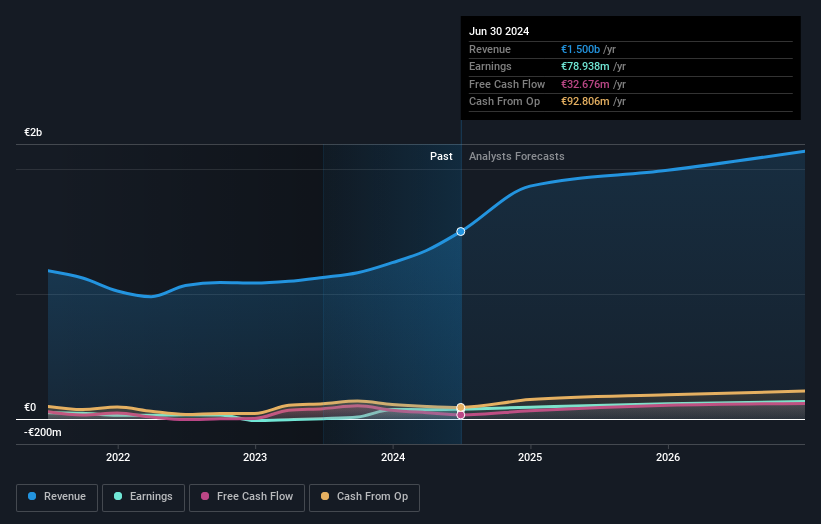The image size is (821, 524).
Task: Click the 2022 x-axis label
Action: [x=118, y=457]
